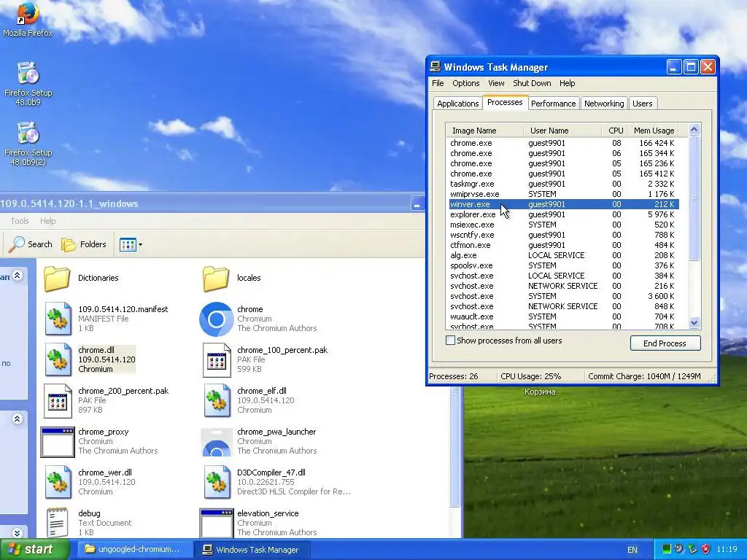
Task: Expand the bottom task pane section chevron
Action: click(x=18, y=533)
